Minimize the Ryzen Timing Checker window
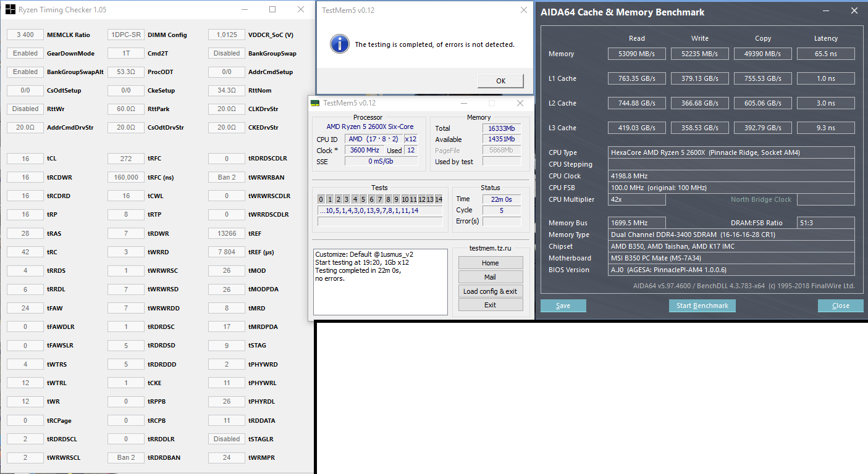 245,10
